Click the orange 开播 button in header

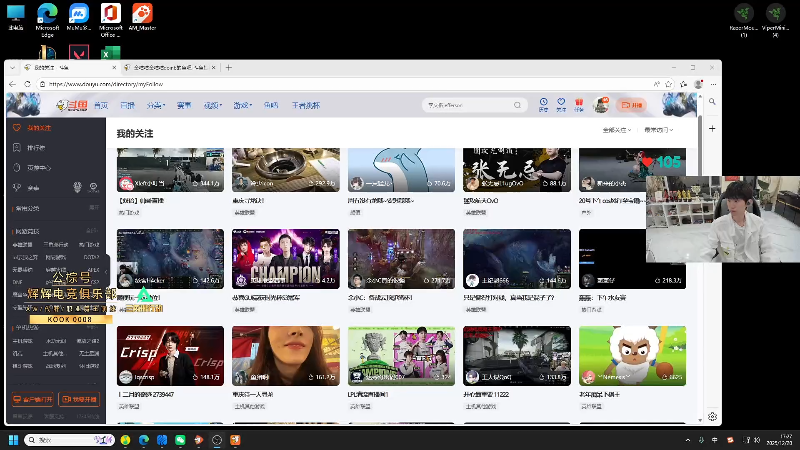pos(632,104)
